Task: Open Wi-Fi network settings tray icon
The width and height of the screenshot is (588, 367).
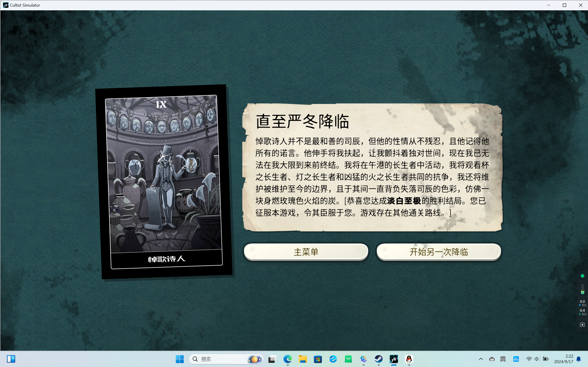Action: tap(529, 359)
